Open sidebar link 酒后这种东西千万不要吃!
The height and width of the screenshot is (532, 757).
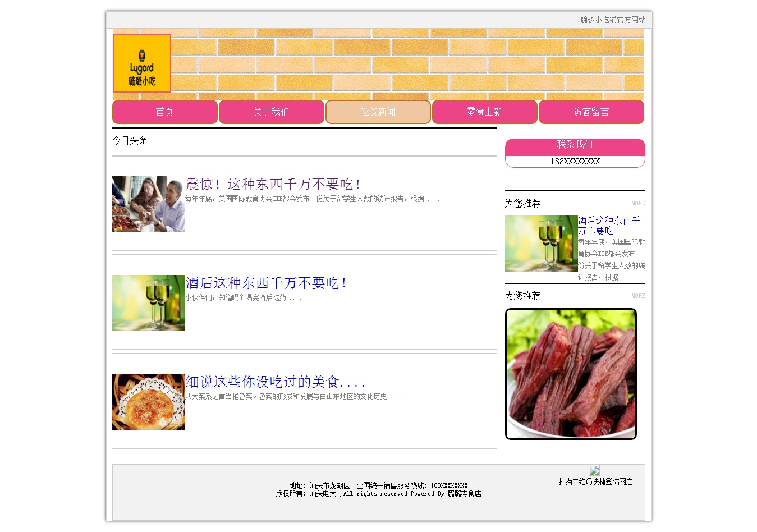[x=609, y=226]
